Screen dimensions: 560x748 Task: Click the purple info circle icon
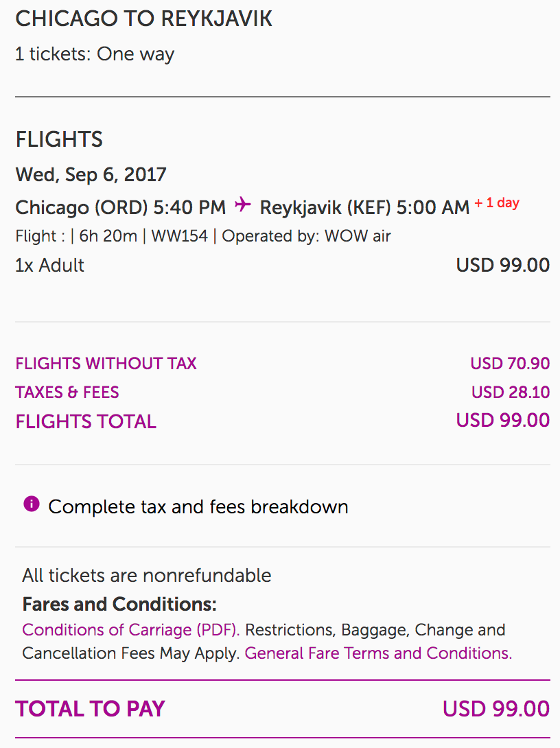point(31,505)
